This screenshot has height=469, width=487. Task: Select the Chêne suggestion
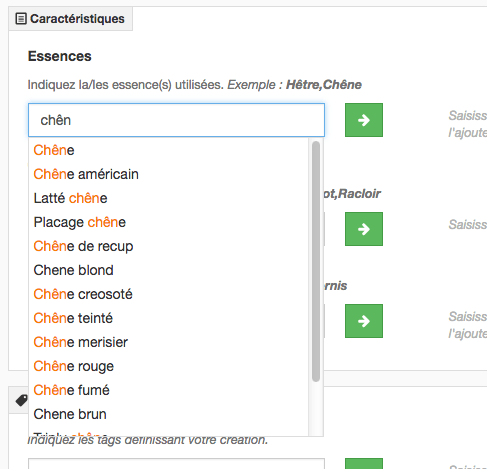[x=169, y=150]
